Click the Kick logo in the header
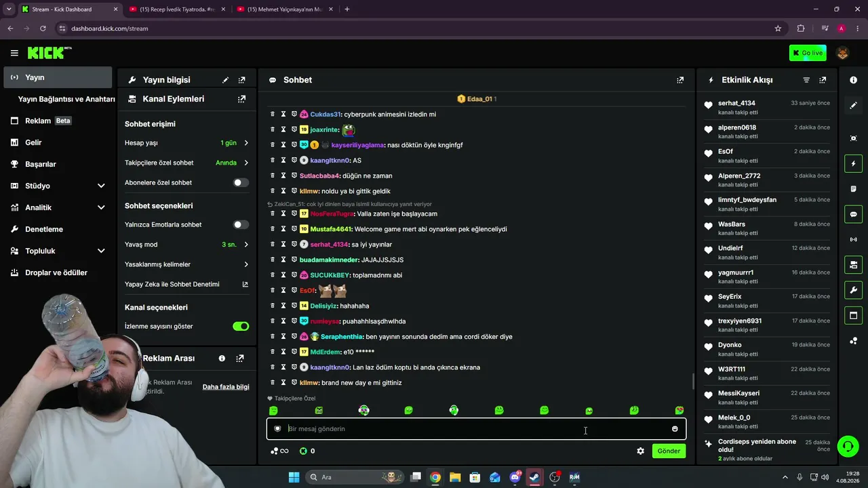Image resolution: width=868 pixels, height=488 pixels. pos(50,53)
